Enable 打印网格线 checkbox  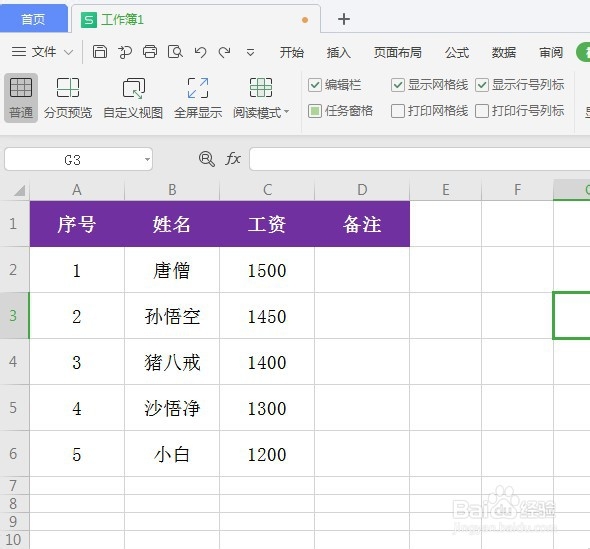[x=398, y=111]
